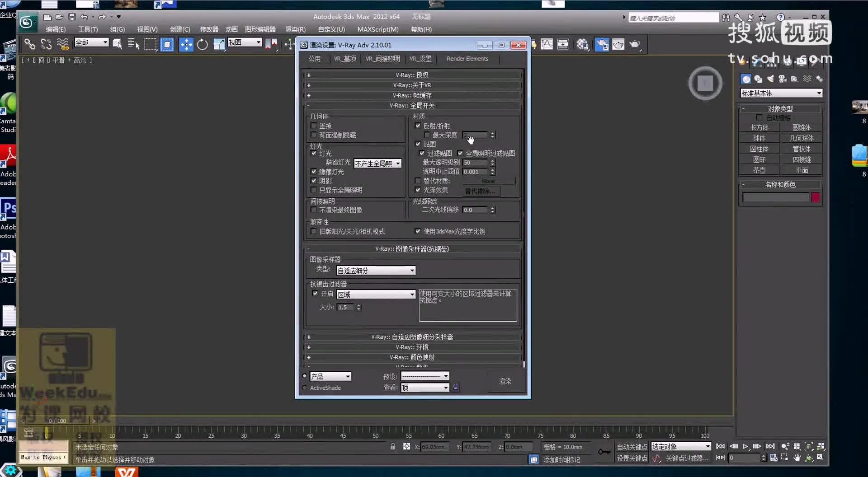Uncheck the 反射/折射 checkbox
This screenshot has width=868, height=477.
click(418, 126)
